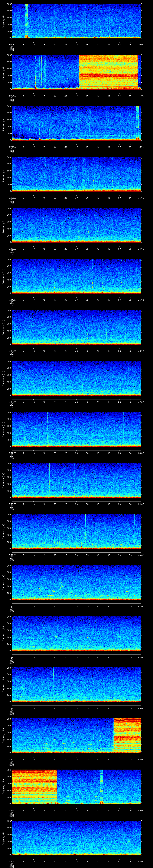Click 'Frequency (Hz)' axis label of the 5:29:00 panel
The height and width of the screenshot is (868, 153).
click(x=3, y=21)
